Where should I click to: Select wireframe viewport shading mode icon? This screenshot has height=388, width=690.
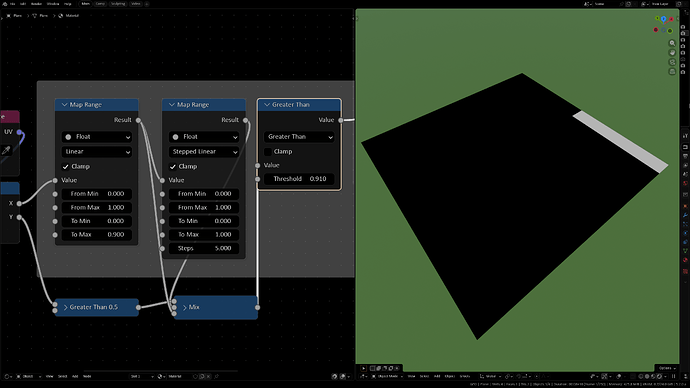pyautogui.click(x=641, y=376)
